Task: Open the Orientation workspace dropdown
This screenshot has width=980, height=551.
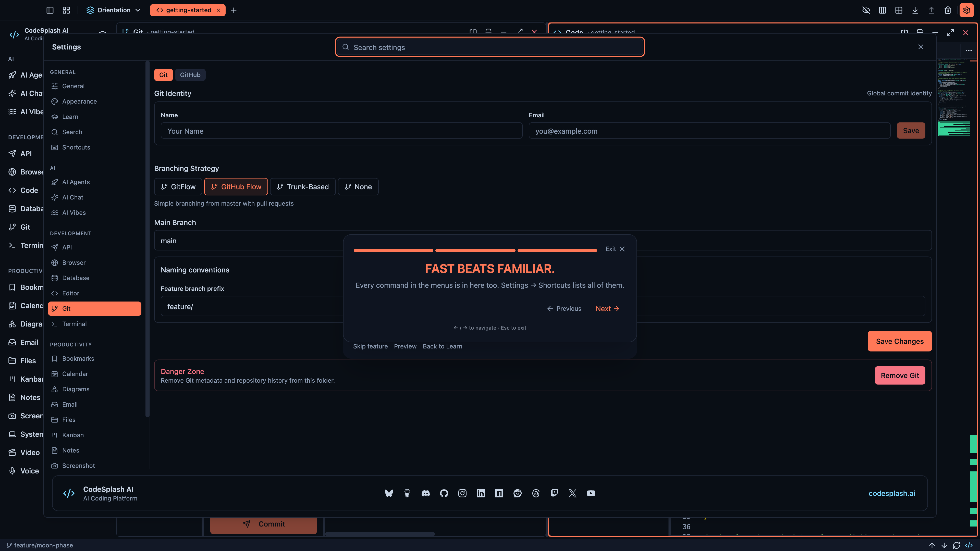Action: (114, 10)
